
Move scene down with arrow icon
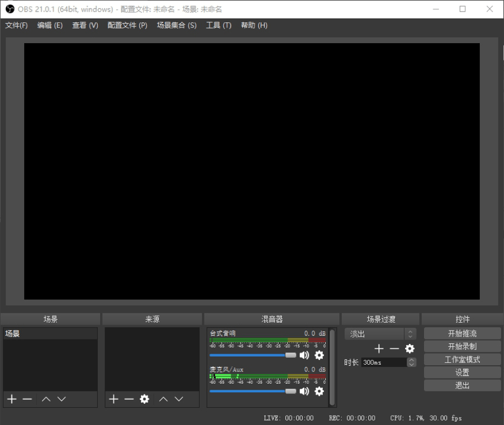click(62, 399)
